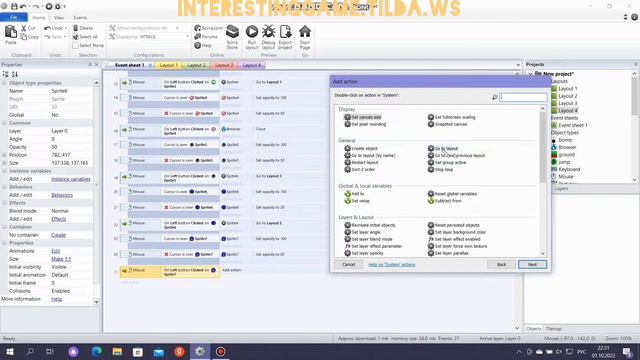
Task: Open Microsoft Edge from the taskbar
Action: (96, 351)
